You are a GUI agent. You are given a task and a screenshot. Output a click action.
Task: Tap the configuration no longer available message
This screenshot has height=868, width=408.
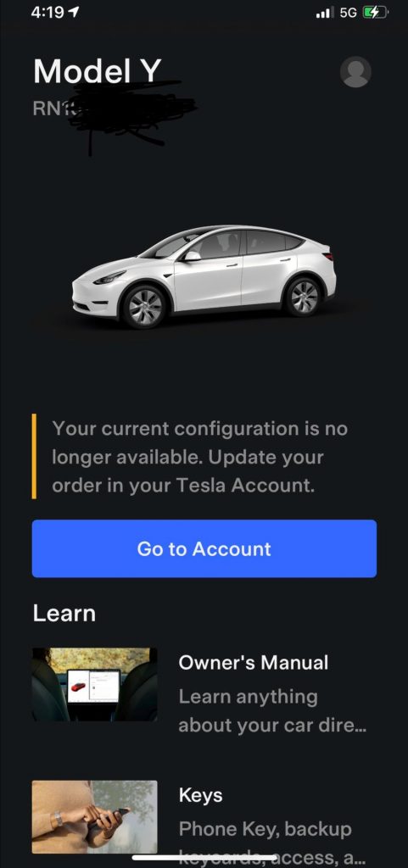(x=200, y=457)
